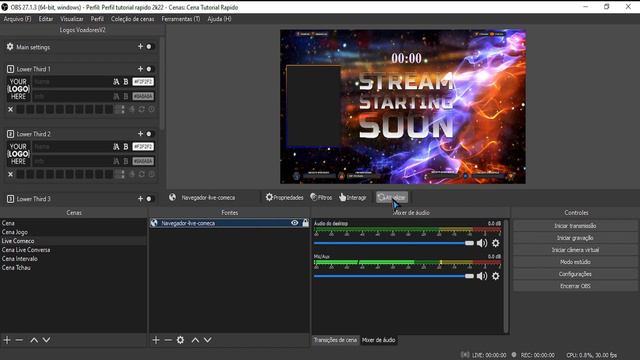640x360 pixels.
Task: Open Lower Third 1 info color swatch
Action: (143, 96)
